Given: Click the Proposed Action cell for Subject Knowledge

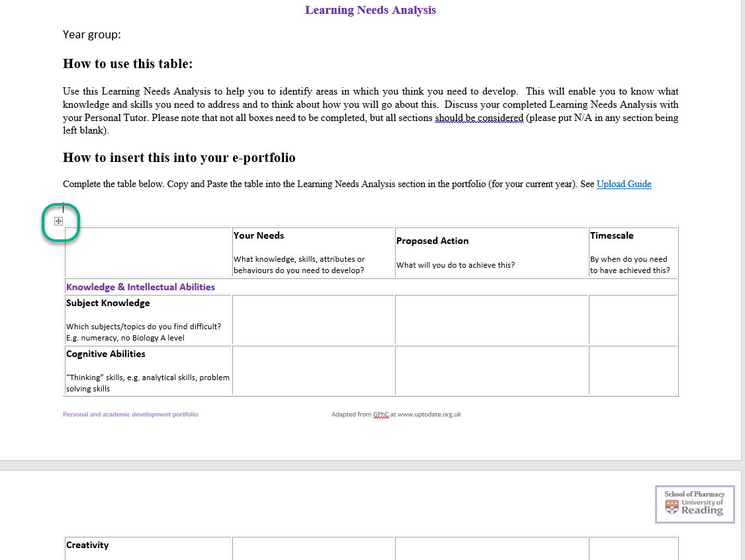Looking at the screenshot, I should coord(492,319).
